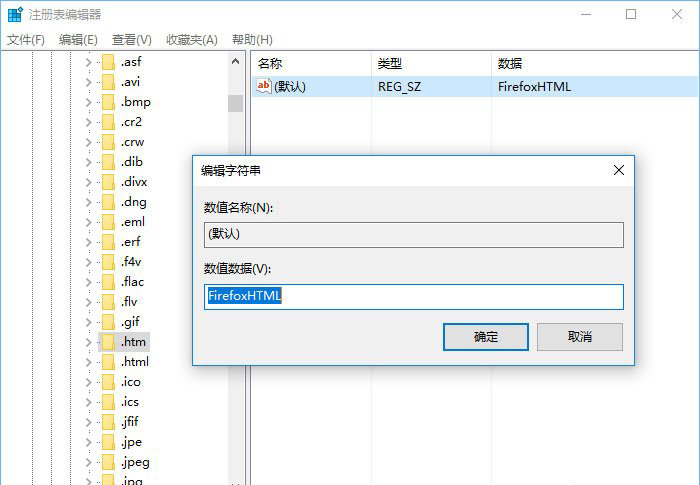Confirm with the 确定 button
This screenshot has width=700, height=485.
tap(486, 337)
